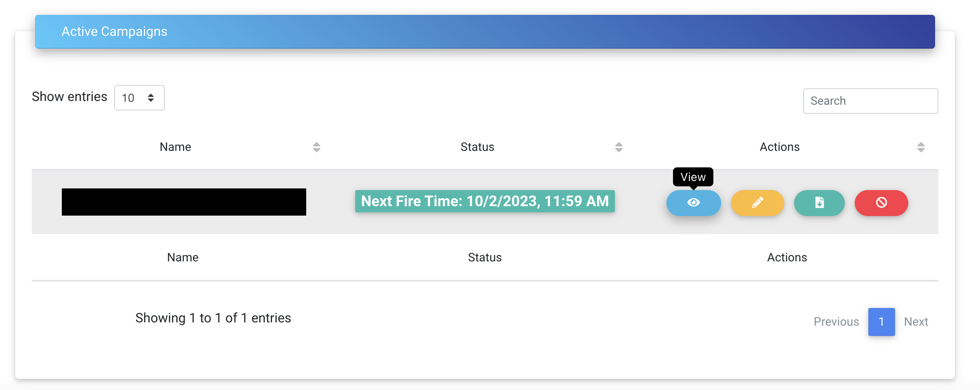Go to page 1 in pagination
The image size is (980, 390).
(881, 322)
